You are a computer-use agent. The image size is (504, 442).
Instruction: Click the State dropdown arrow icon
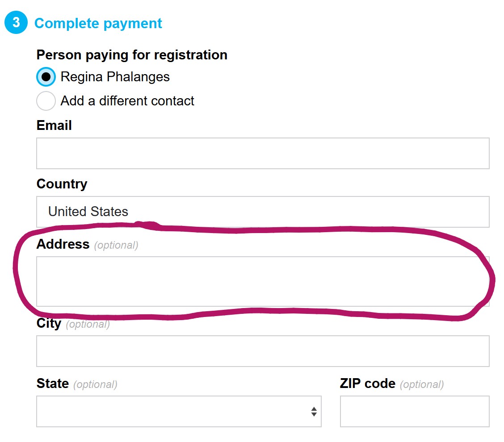[314, 412]
